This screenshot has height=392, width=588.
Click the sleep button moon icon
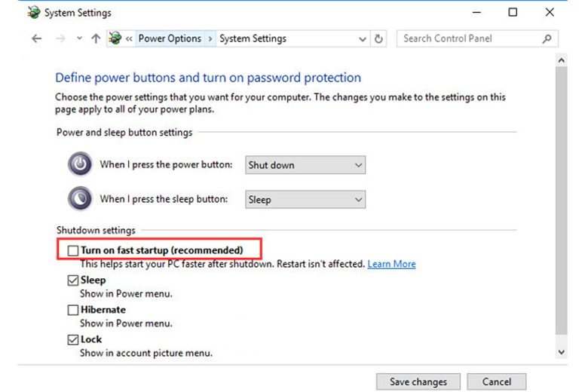point(79,199)
